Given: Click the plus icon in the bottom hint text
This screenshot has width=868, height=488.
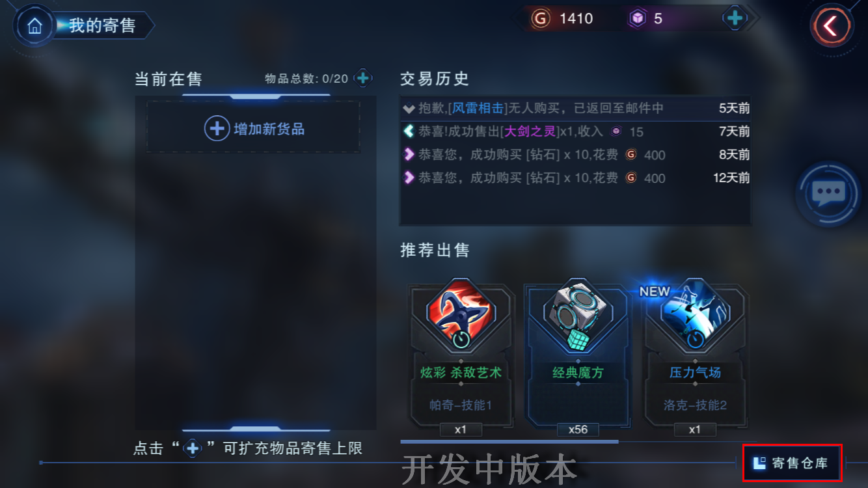Looking at the screenshot, I should [192, 448].
